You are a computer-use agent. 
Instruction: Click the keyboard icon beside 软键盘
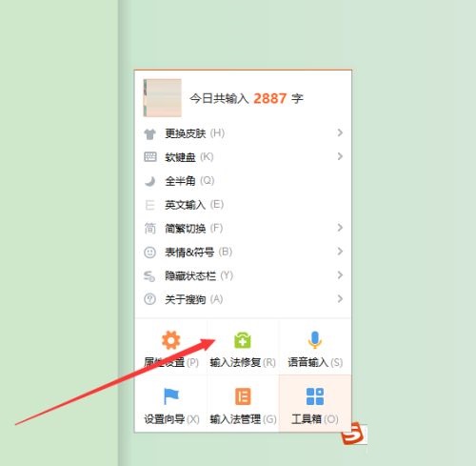point(150,157)
